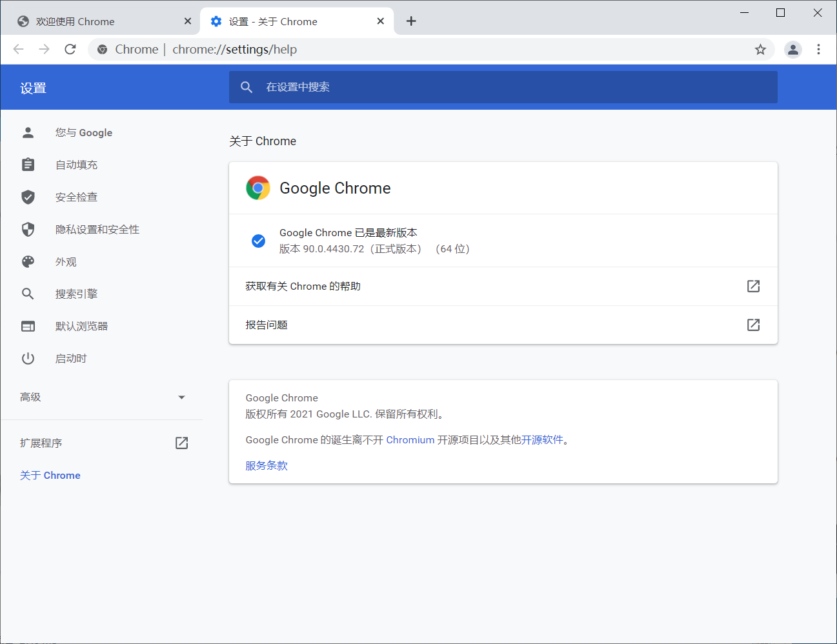The image size is (837, 644).
Task: Open Chrome's three-dot menu
Action: 818,50
